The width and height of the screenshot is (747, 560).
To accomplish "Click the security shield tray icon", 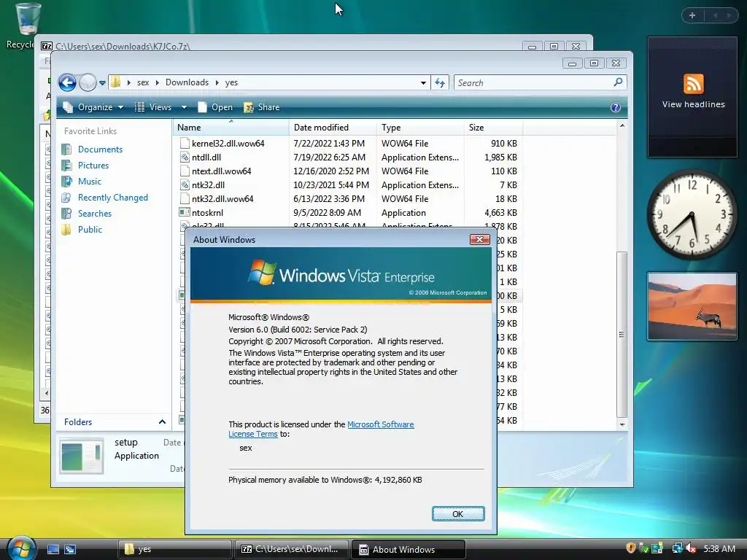I will click(631, 548).
